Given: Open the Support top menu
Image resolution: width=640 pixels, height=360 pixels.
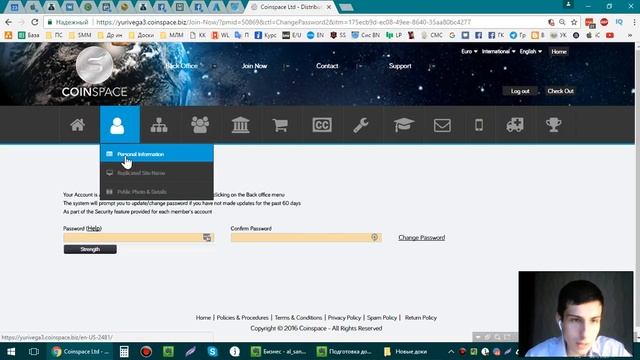Looking at the screenshot, I should (400, 66).
